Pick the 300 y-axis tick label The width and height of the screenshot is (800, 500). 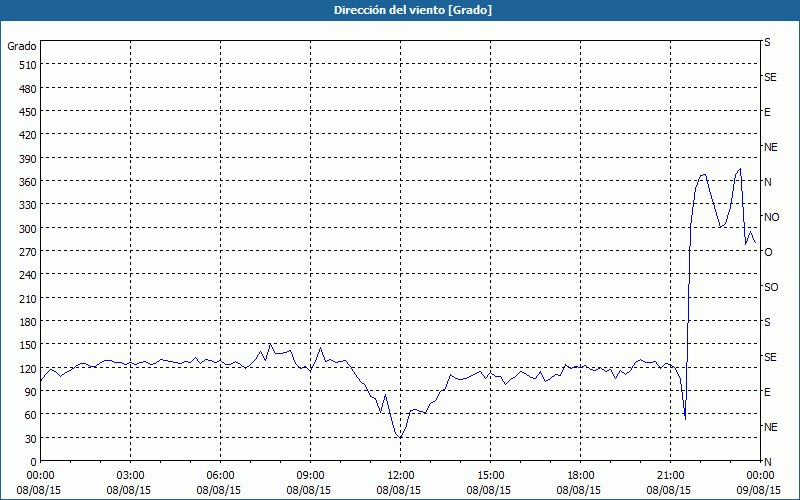click(x=28, y=229)
